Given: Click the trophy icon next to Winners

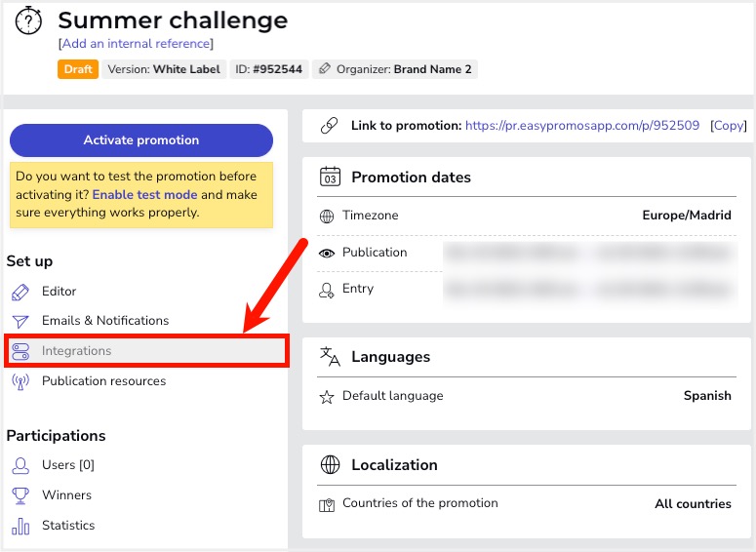Looking at the screenshot, I should point(20,495).
